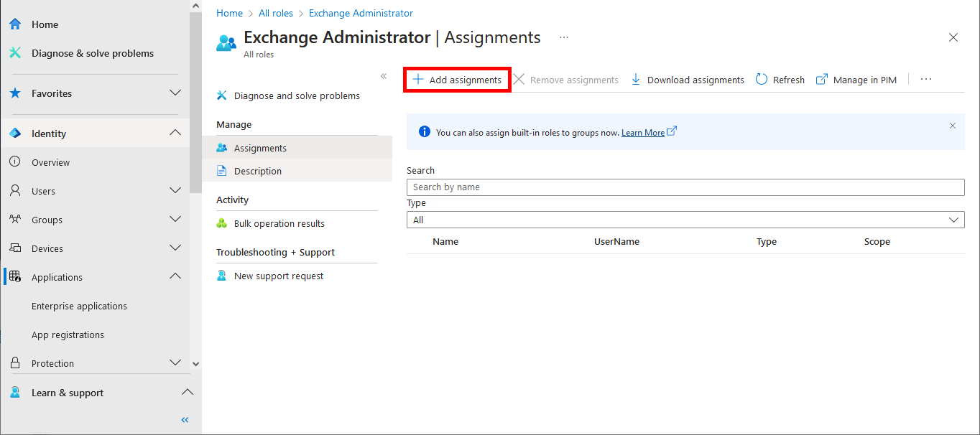The image size is (980, 435).
Task: Click the Applications icon in the sidebar
Action: pos(14,276)
